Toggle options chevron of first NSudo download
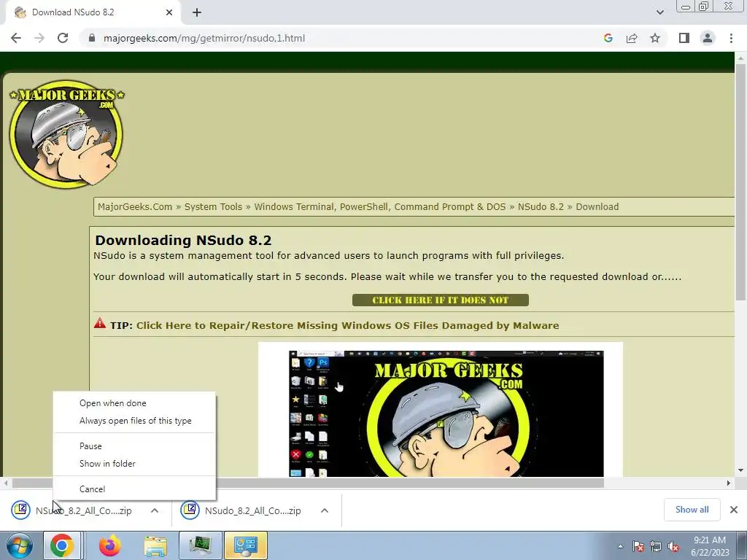This screenshot has height=560, width=747. pos(155,510)
